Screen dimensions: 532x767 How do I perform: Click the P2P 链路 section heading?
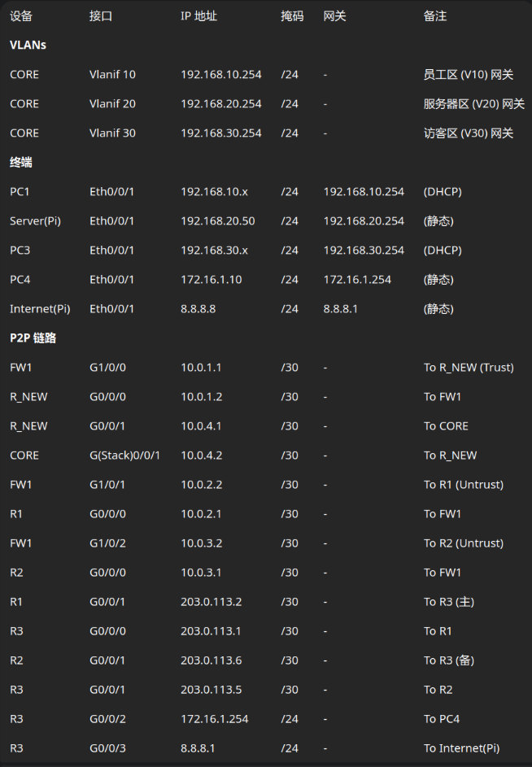point(33,338)
